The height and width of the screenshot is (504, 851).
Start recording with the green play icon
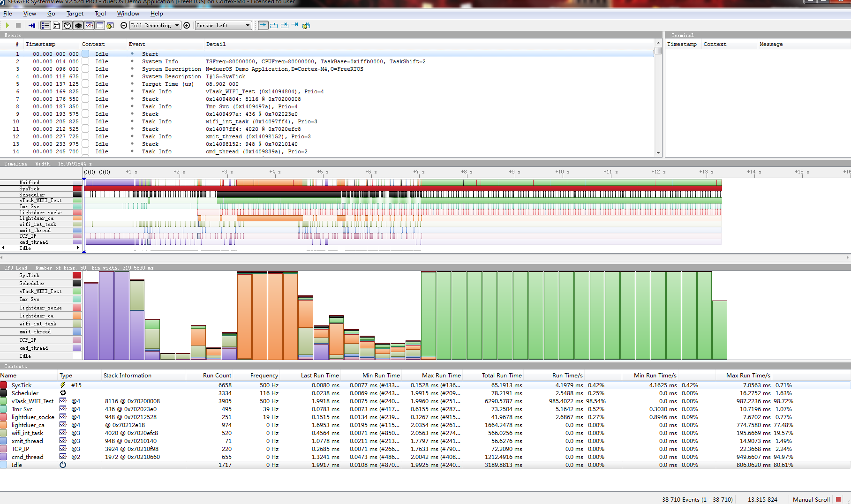(8, 25)
